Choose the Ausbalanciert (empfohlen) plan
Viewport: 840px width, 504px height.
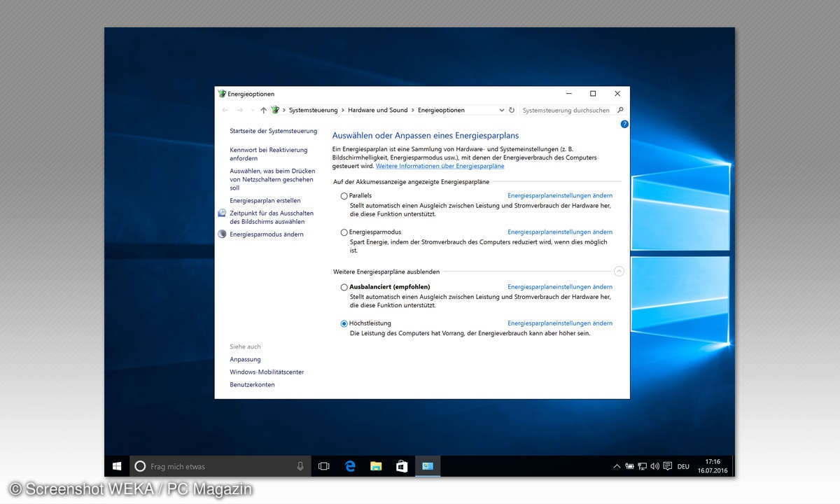(344, 287)
